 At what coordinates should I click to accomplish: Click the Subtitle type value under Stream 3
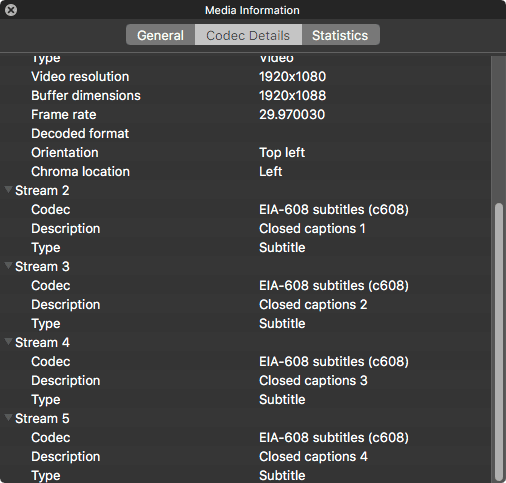pyautogui.click(x=282, y=324)
